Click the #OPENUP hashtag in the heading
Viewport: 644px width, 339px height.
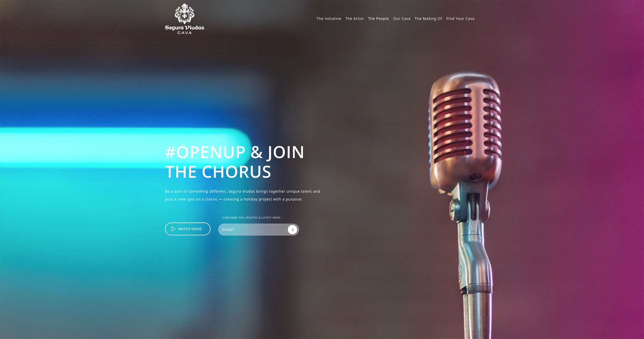[x=205, y=152]
